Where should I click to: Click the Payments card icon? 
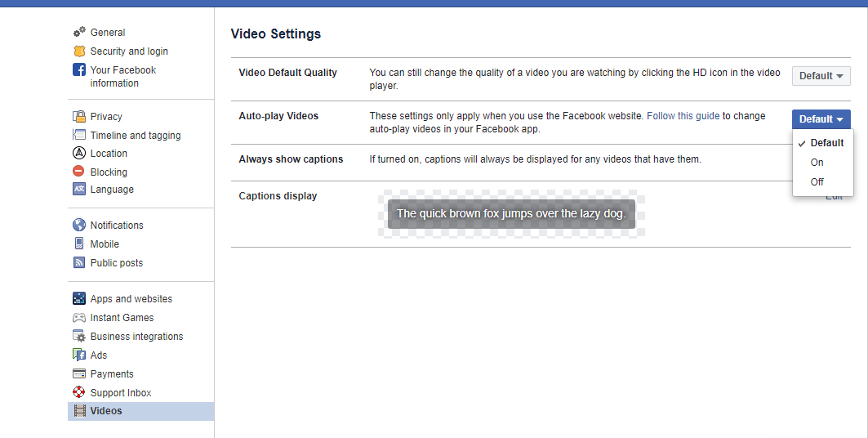pos(79,373)
